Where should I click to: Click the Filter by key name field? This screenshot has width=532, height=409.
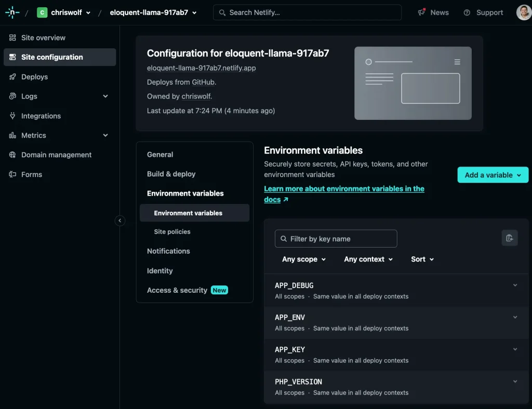pos(336,239)
